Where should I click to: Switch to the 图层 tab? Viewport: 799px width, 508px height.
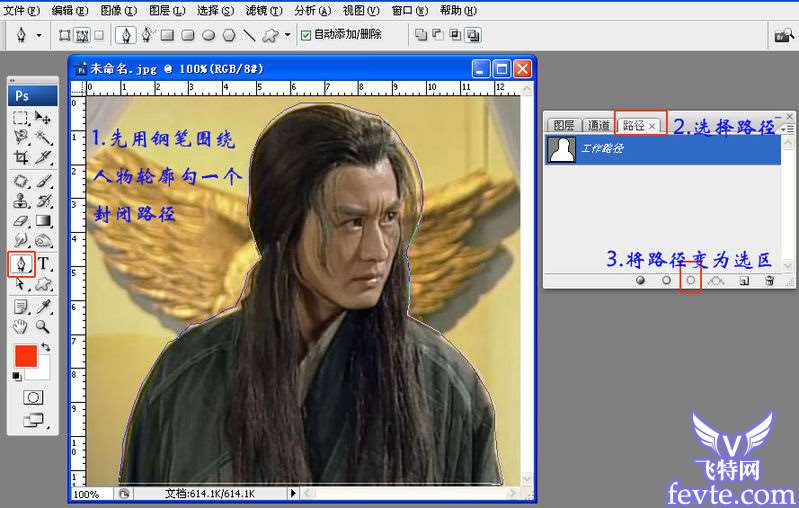click(564, 125)
